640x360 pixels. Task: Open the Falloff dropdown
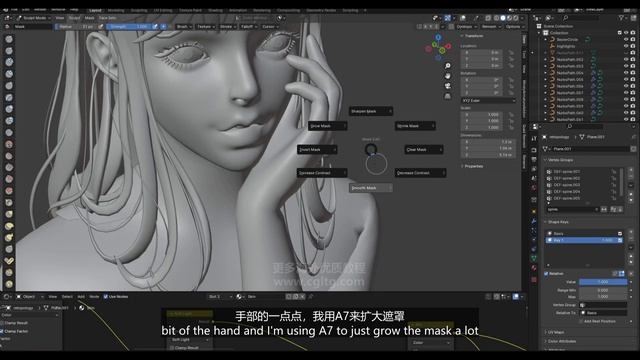[249, 27]
